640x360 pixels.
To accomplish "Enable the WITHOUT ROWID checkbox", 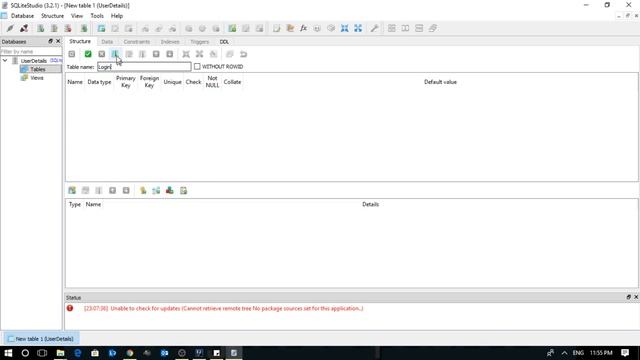I will pos(197,67).
